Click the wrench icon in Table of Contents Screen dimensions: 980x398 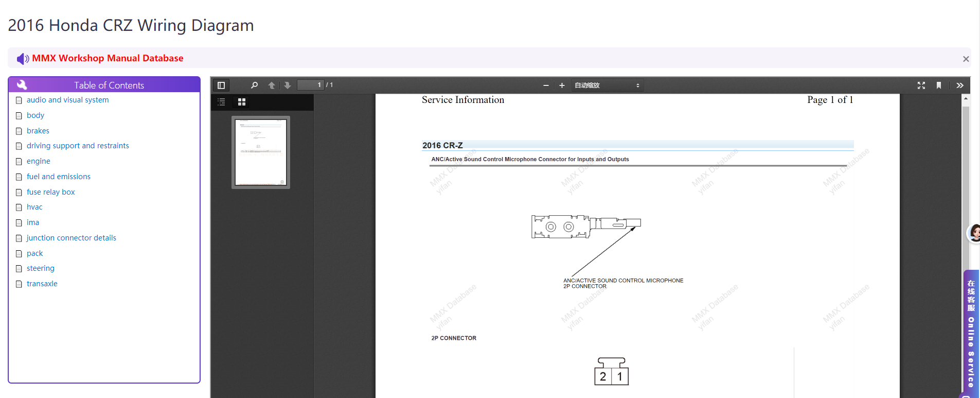pyautogui.click(x=22, y=85)
